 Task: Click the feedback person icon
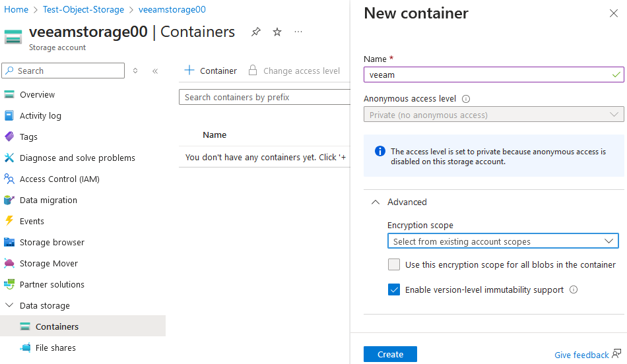pyautogui.click(x=616, y=353)
